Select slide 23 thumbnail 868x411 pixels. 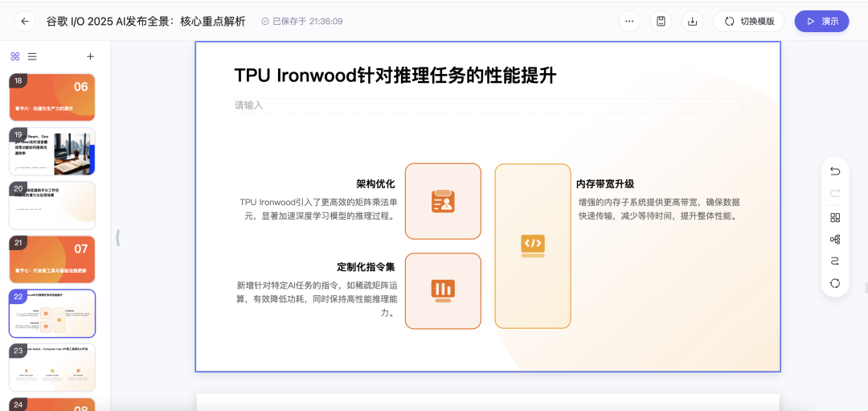[52, 368]
